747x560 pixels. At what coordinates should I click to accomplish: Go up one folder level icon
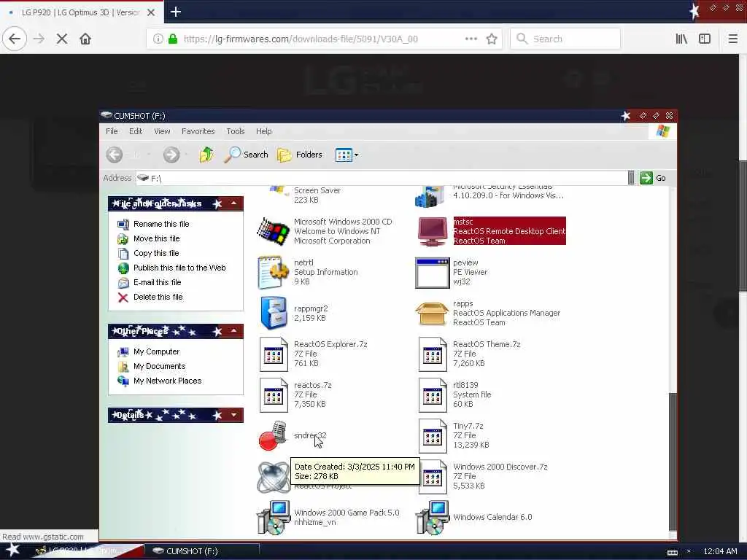pos(206,155)
